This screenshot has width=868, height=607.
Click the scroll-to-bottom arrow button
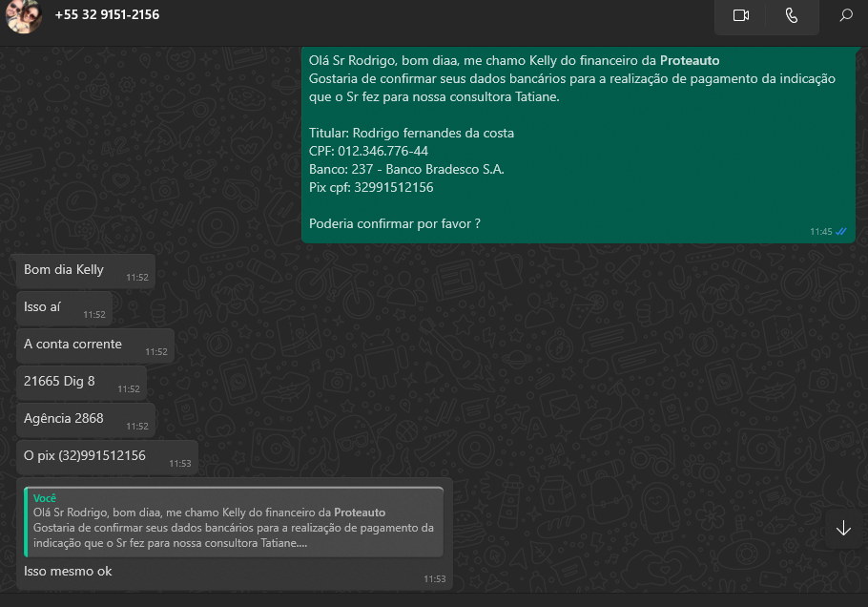843,529
